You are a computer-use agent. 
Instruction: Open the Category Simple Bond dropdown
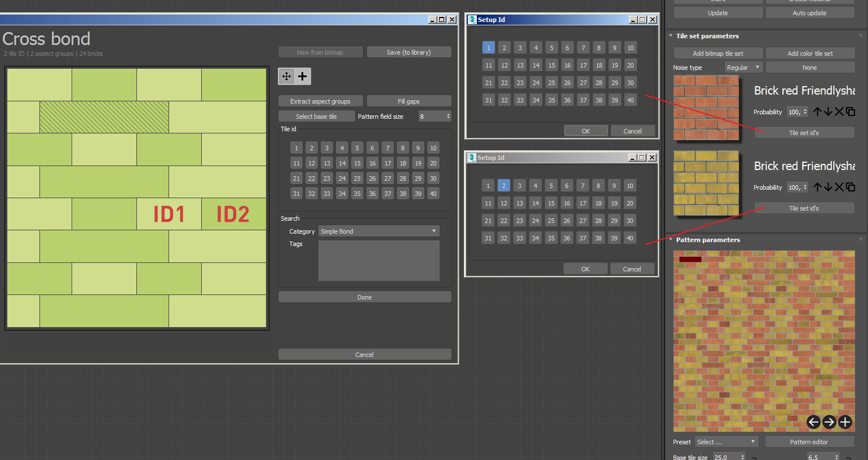click(378, 231)
